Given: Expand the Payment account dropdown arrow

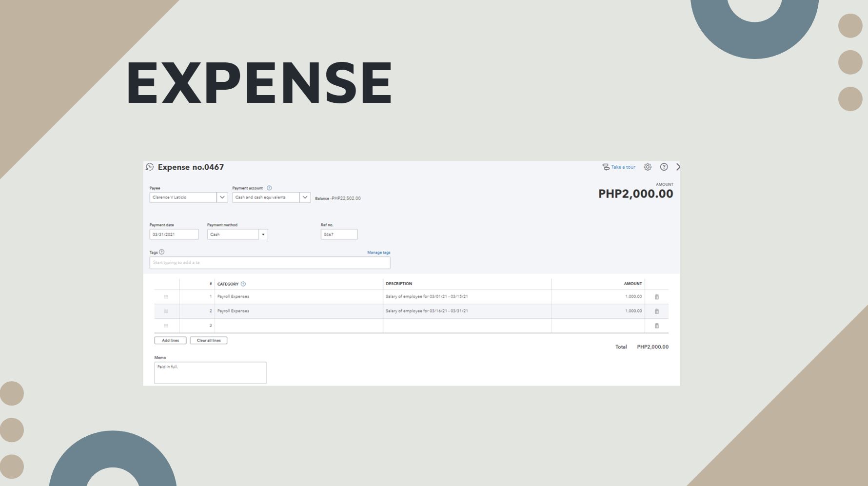Looking at the screenshot, I should pyautogui.click(x=305, y=197).
